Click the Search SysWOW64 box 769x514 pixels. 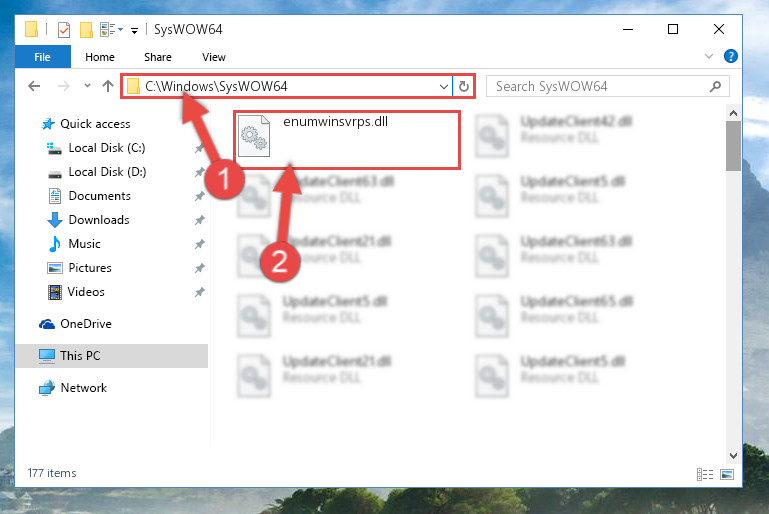point(607,87)
